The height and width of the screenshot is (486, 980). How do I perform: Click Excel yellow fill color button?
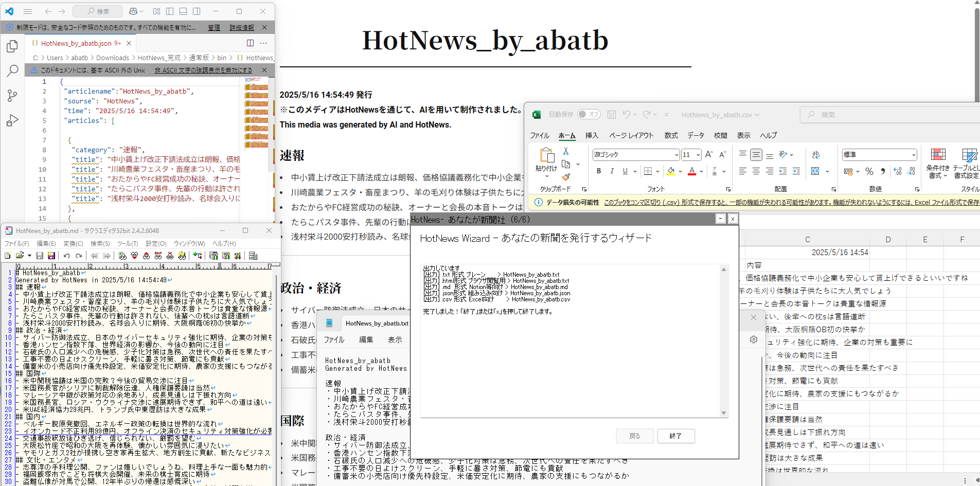click(671, 171)
